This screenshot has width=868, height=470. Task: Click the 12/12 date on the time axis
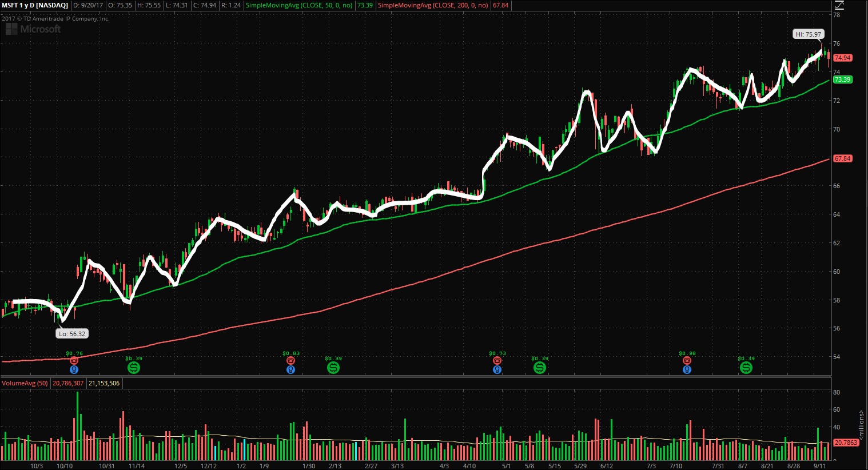tap(209, 466)
